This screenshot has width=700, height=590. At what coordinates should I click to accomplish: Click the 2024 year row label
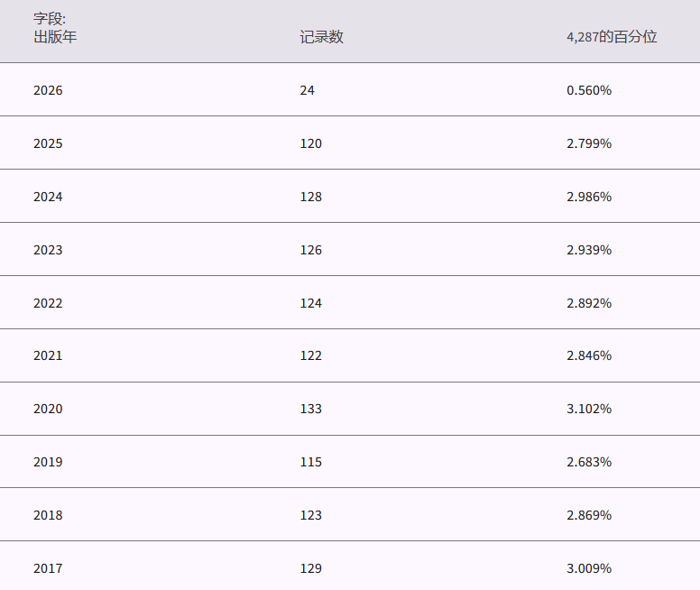pyautogui.click(x=48, y=197)
